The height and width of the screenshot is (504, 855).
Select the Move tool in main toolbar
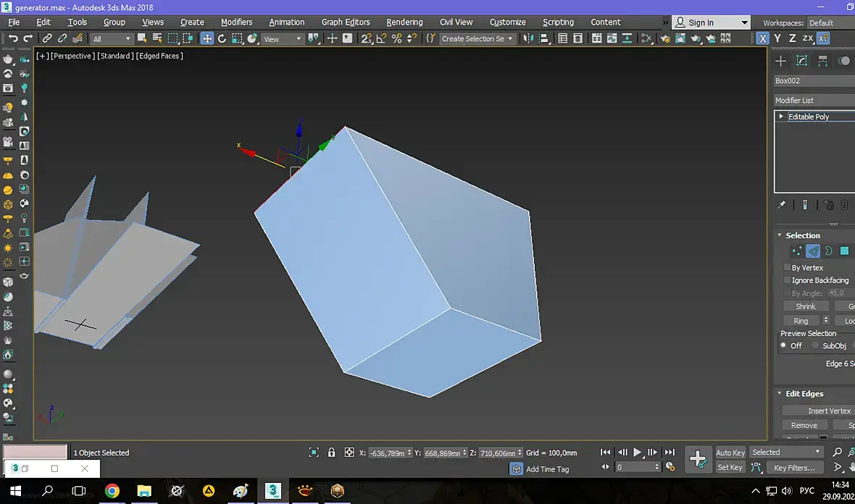(x=207, y=38)
